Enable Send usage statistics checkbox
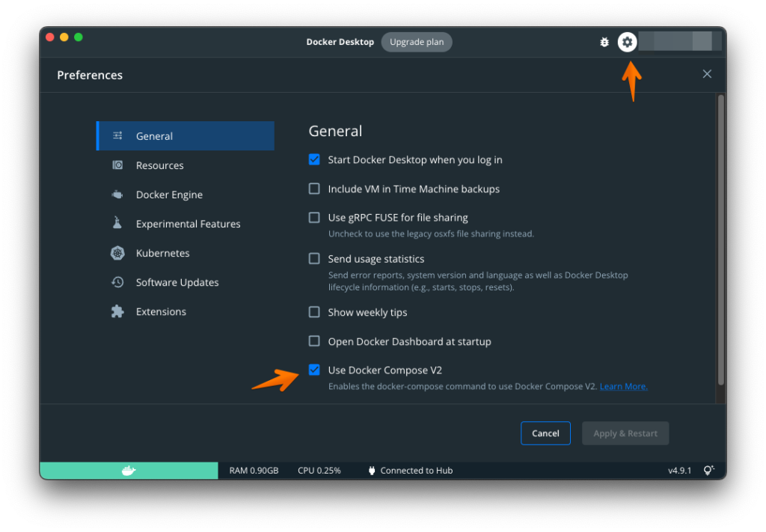Viewport: 766px width, 532px height. click(314, 259)
